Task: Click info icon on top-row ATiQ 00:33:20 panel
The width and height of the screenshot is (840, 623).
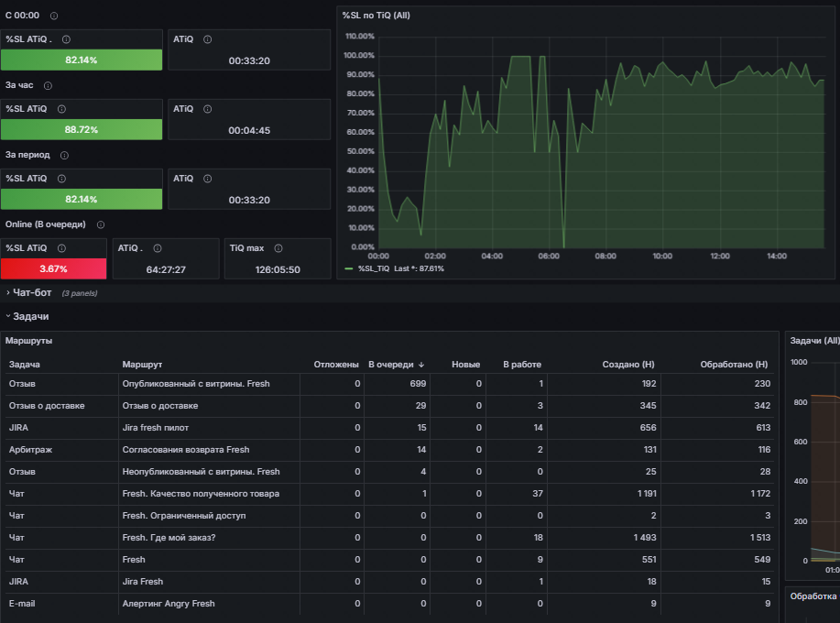Action: (x=208, y=39)
